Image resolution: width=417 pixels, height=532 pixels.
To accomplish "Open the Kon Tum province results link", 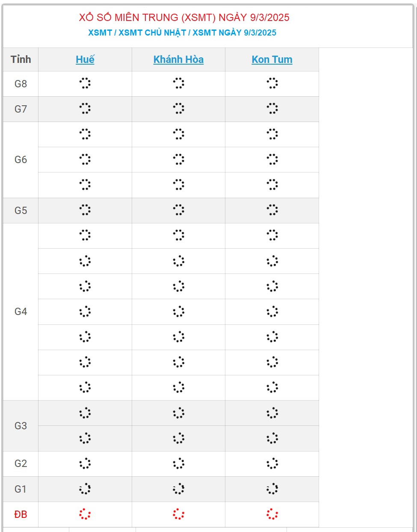I will point(272,59).
